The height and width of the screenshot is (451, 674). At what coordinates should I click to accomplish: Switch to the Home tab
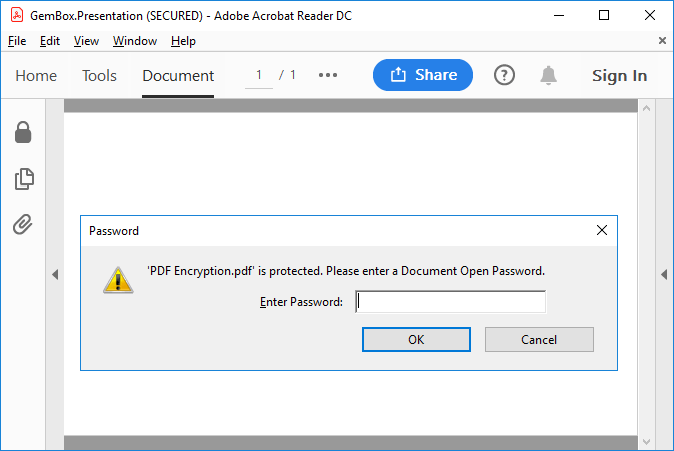[36, 76]
